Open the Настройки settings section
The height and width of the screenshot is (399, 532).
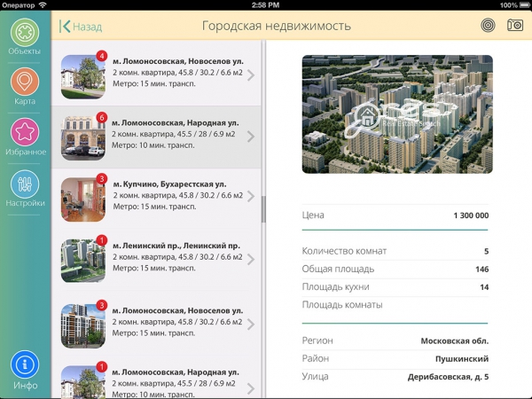point(25,189)
